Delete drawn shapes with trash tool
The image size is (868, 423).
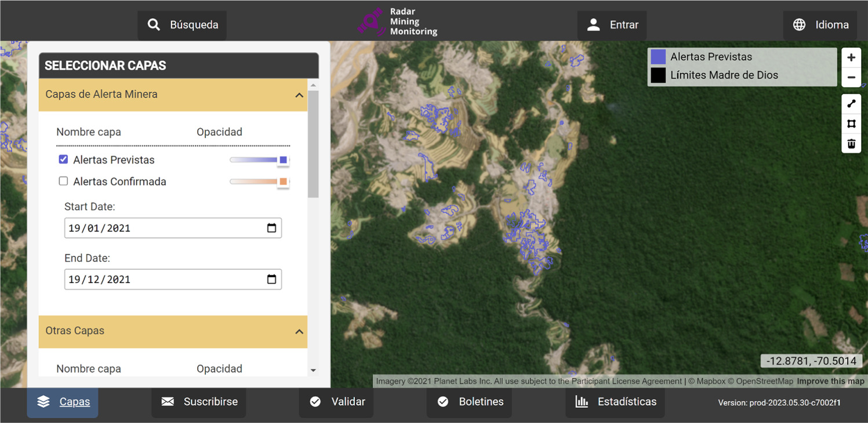(x=851, y=143)
